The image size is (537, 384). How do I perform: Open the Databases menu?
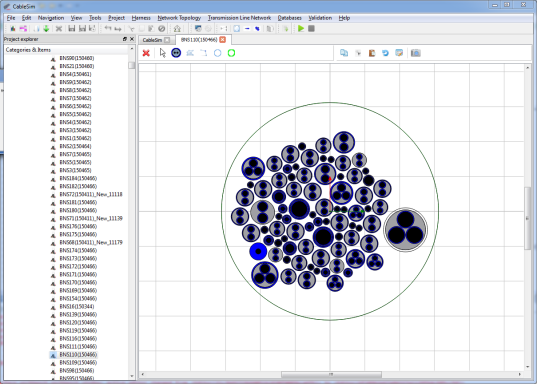289,18
